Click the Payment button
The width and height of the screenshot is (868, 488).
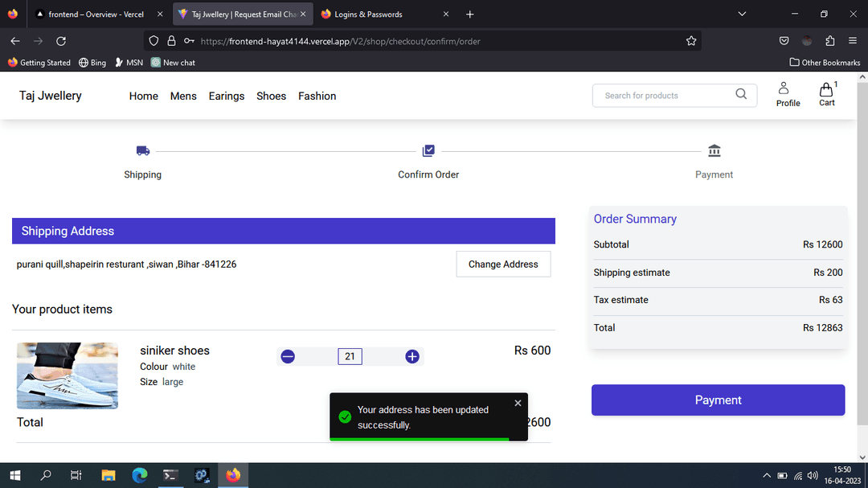(x=718, y=400)
